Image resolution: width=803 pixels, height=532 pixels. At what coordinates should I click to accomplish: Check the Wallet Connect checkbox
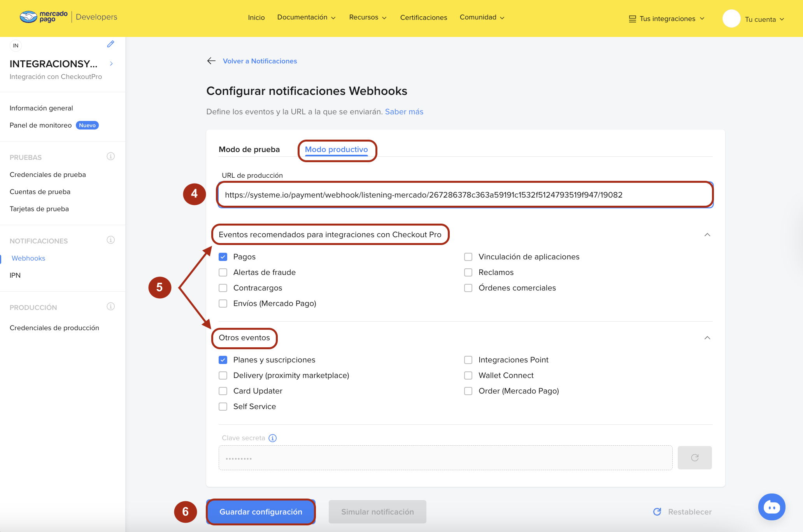tap(468, 376)
